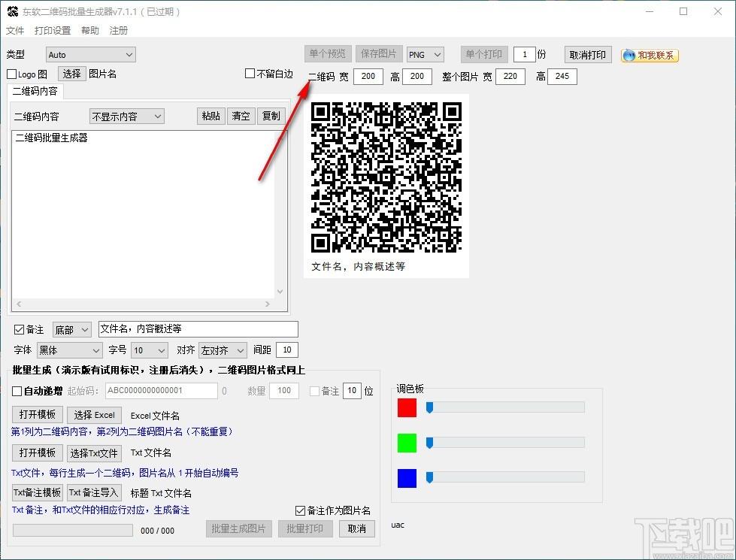Click the remark text field 文件名，内容概述等
This screenshot has width=736, height=560.
198,329
